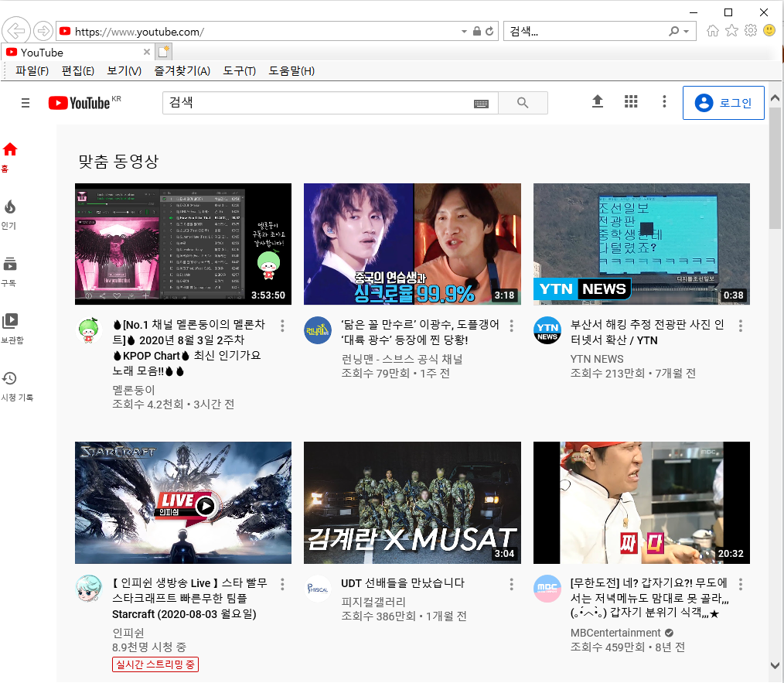The width and height of the screenshot is (784, 683).
Task: Click the MBC channel avatar
Action: coord(547,589)
